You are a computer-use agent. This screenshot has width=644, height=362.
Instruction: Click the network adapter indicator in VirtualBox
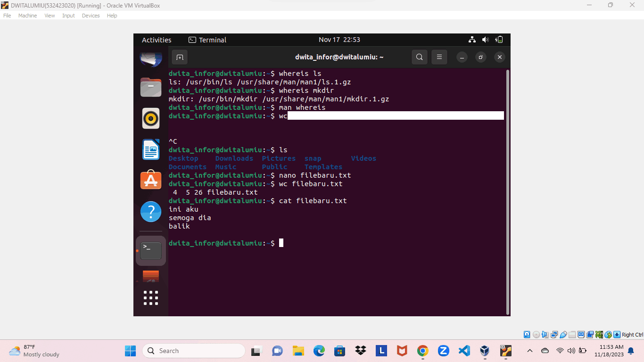coord(554,335)
